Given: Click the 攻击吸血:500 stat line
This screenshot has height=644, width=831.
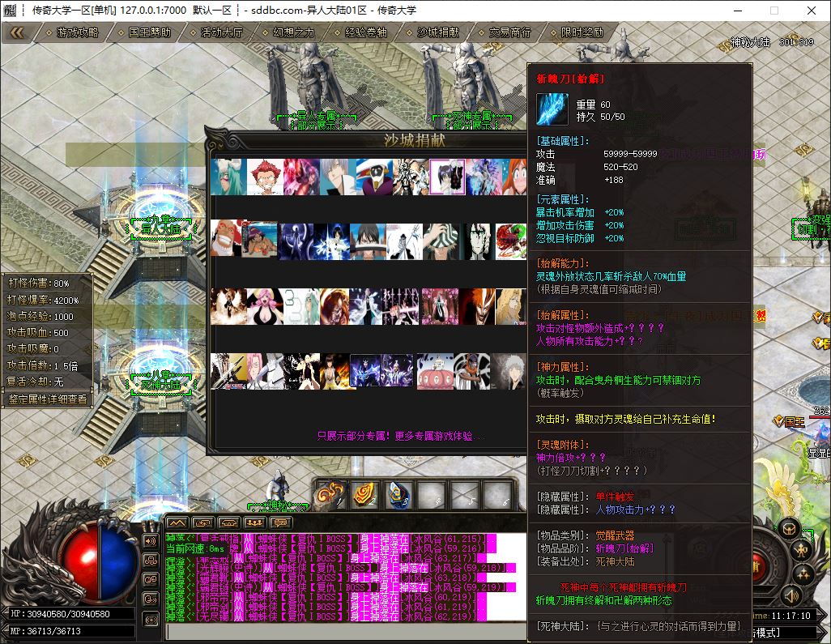Looking at the screenshot, I should (x=37, y=333).
